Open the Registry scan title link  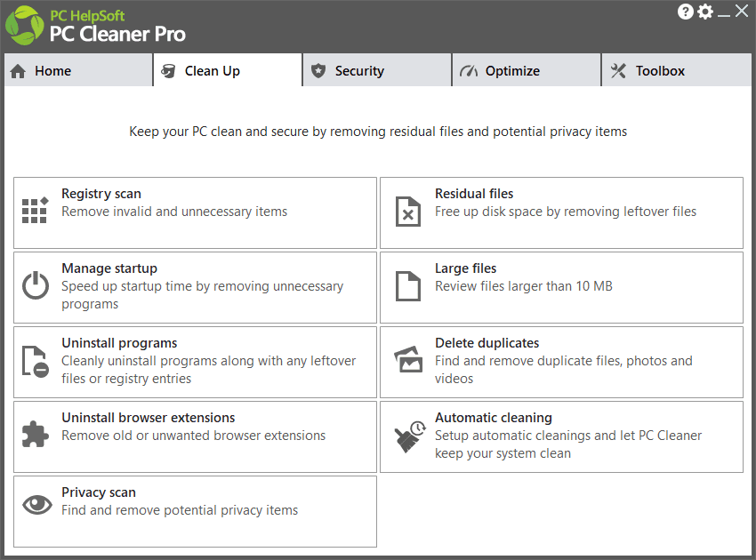pos(101,194)
